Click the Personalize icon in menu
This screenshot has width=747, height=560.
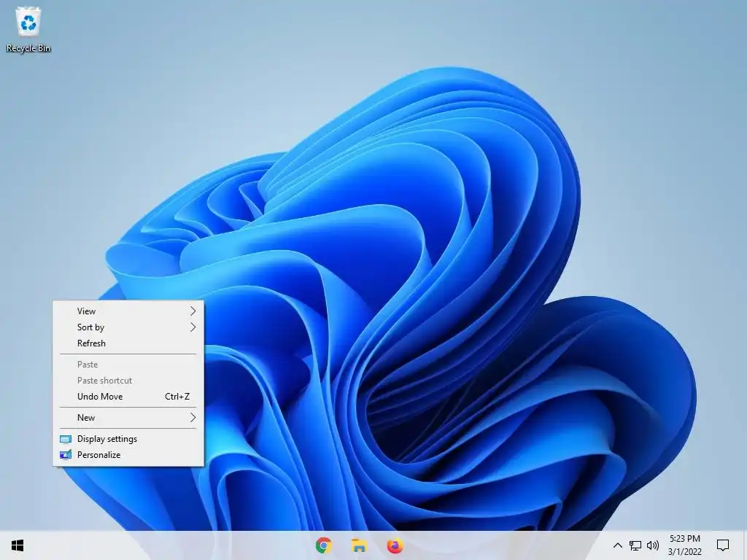click(66, 455)
